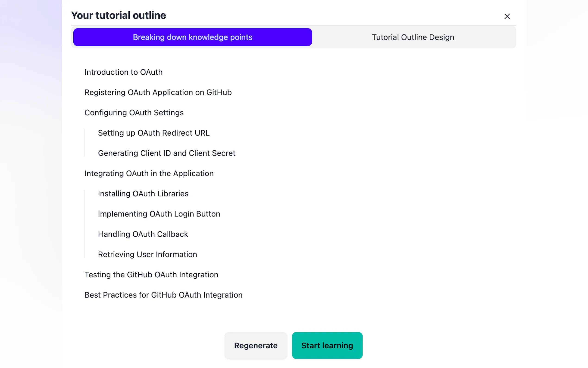Screen dimensions: 588x368
Task: Close the tutorial outline dialog
Action: pyautogui.click(x=507, y=16)
